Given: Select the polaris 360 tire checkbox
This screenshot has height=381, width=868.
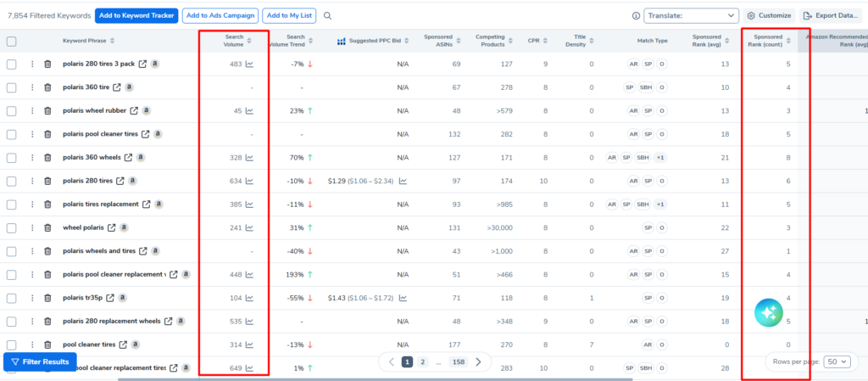Looking at the screenshot, I should pos(12,87).
